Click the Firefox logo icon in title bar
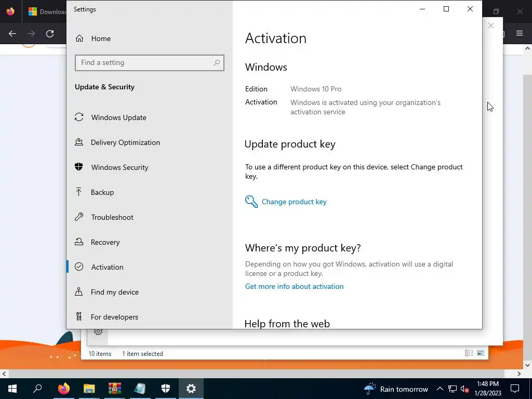 pyautogui.click(x=10, y=11)
